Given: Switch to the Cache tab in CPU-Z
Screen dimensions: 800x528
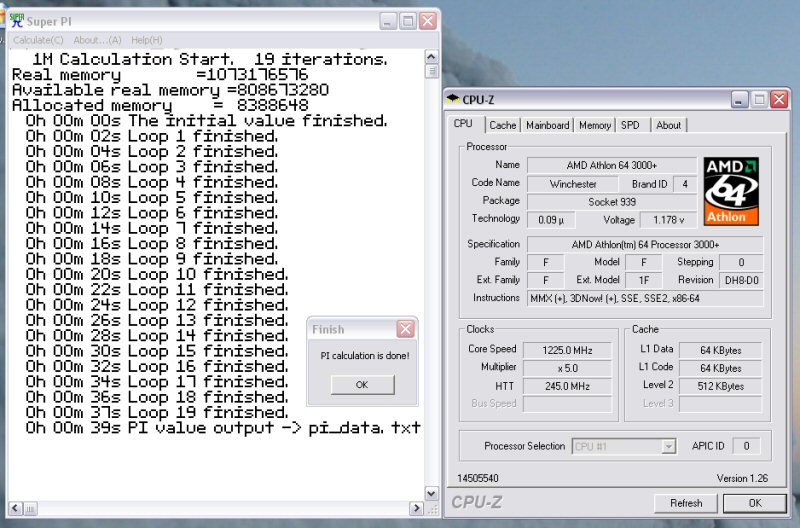Looking at the screenshot, I should 503,125.
